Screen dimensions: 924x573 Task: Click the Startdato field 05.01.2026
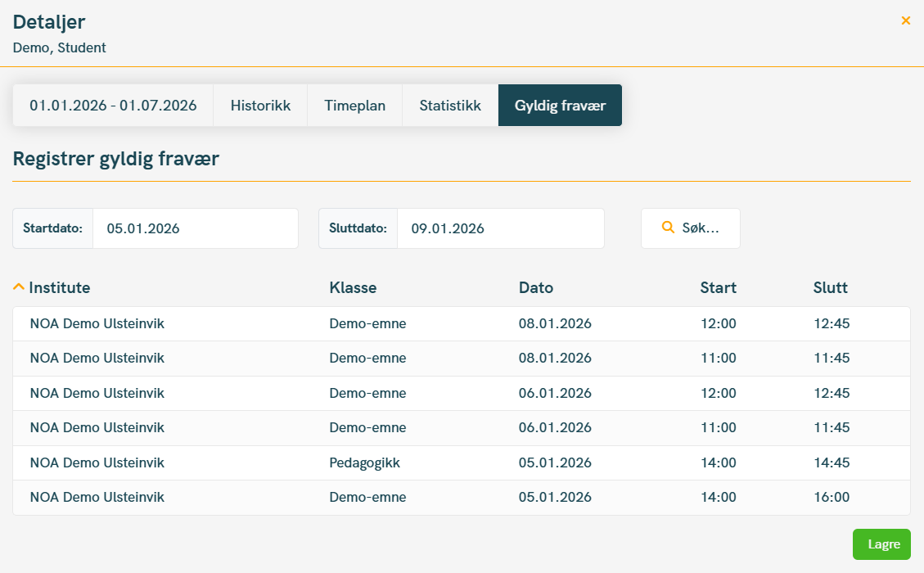coord(196,228)
